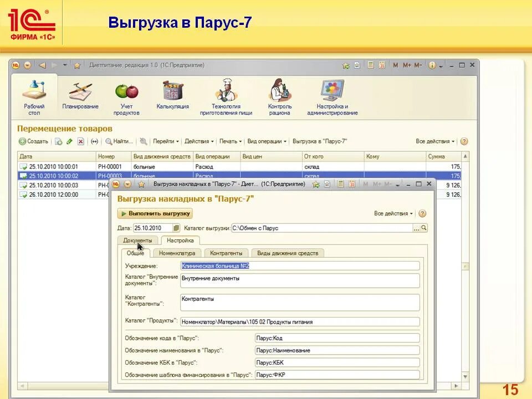This screenshot has width=532, height=399.
Task: Click the scroll up arrow of main list
Action: (x=465, y=156)
